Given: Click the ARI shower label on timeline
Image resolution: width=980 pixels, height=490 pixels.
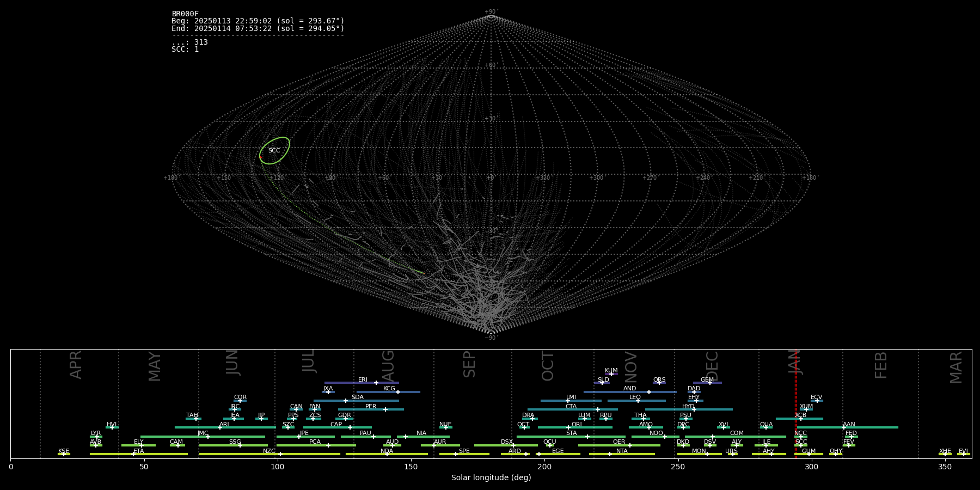Looking at the screenshot, I should (224, 424).
